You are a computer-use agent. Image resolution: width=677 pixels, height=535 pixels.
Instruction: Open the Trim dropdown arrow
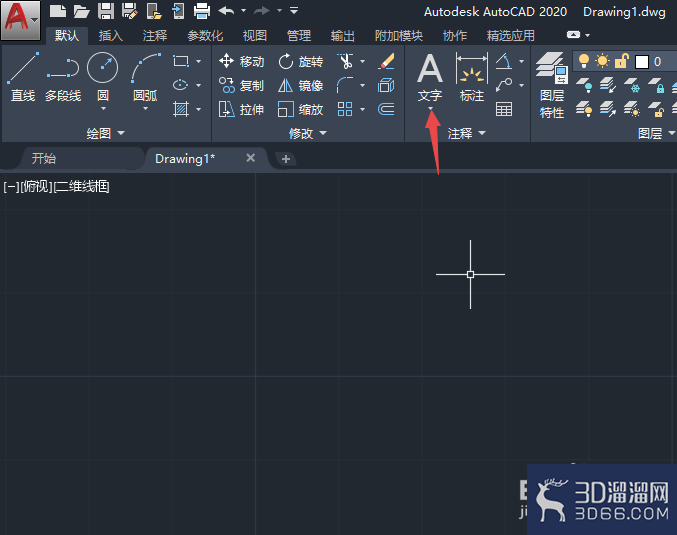(x=363, y=62)
